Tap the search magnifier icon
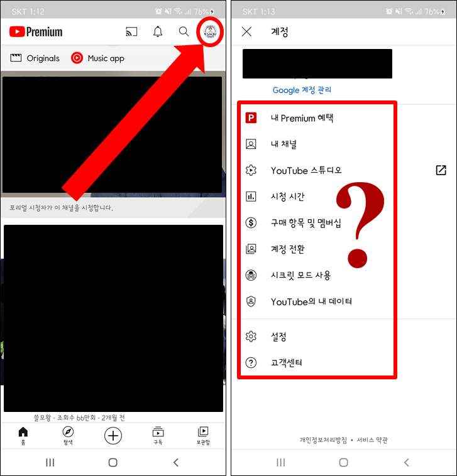 184,31
